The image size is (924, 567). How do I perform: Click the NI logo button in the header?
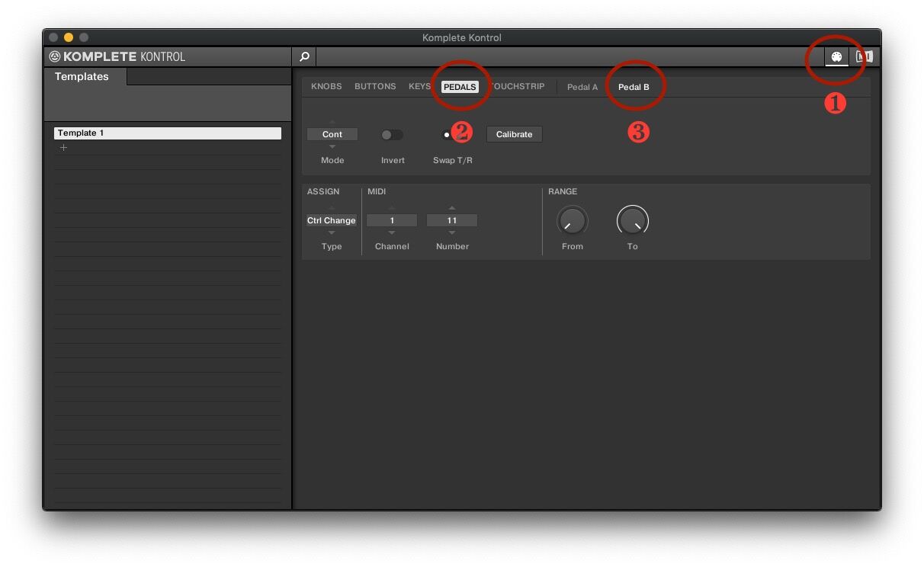[x=864, y=56]
